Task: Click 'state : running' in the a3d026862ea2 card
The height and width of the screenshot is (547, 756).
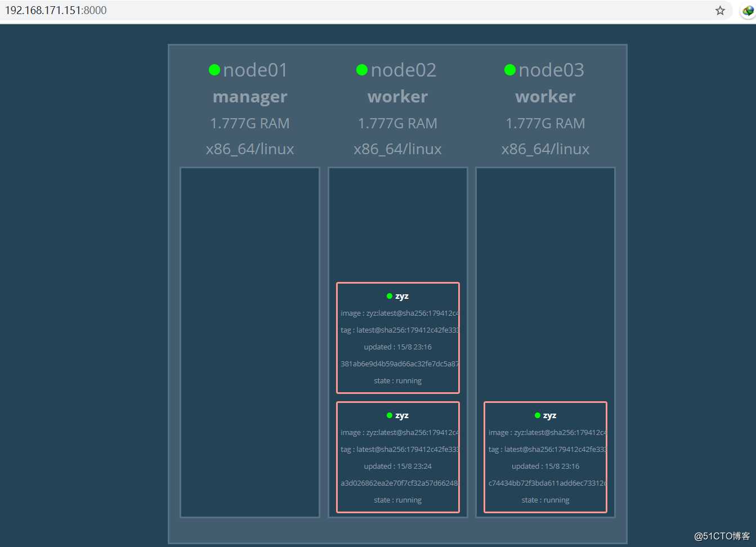Action: coord(398,500)
